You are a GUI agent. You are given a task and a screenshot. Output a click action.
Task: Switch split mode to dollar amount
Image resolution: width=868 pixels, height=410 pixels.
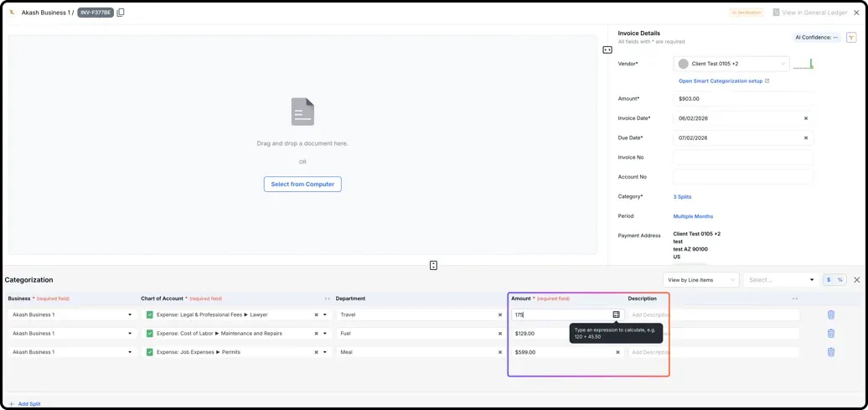pyautogui.click(x=829, y=280)
